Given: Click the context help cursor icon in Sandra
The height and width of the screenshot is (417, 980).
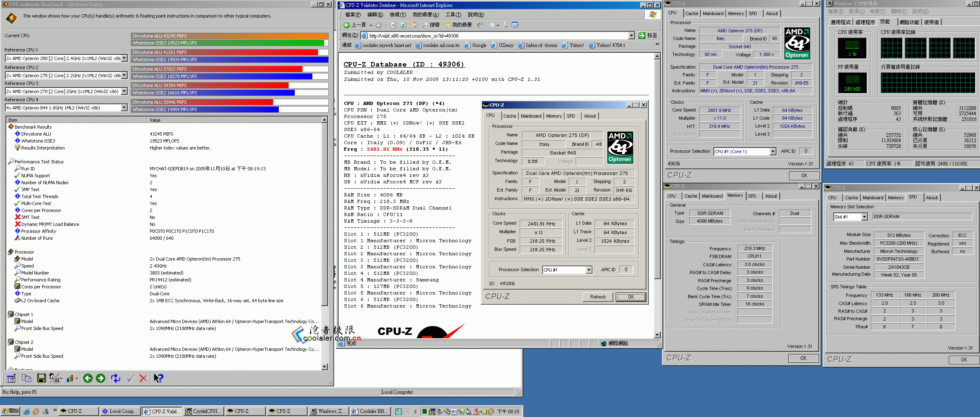Looking at the screenshot, I should (x=158, y=378).
